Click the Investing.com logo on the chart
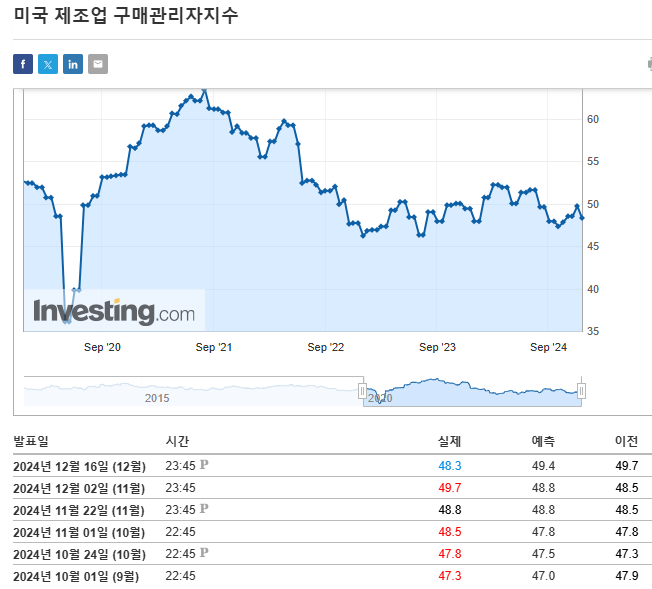The image size is (652, 589). pos(114,311)
